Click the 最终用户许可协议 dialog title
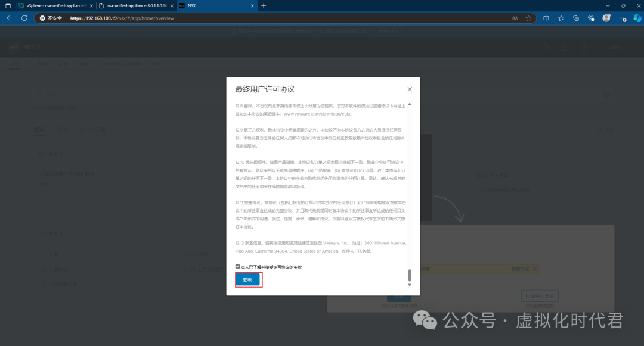Viewport: 644px width, 346px height. pos(265,89)
